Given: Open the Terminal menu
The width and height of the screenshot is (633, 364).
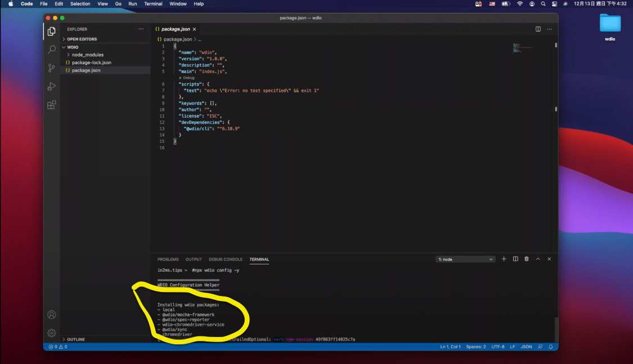Looking at the screenshot, I should (153, 3).
